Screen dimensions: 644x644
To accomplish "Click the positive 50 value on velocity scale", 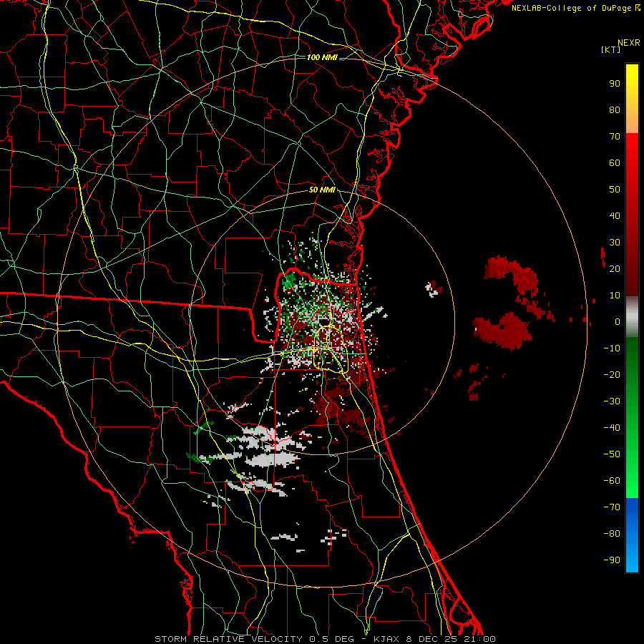I will tap(615, 190).
